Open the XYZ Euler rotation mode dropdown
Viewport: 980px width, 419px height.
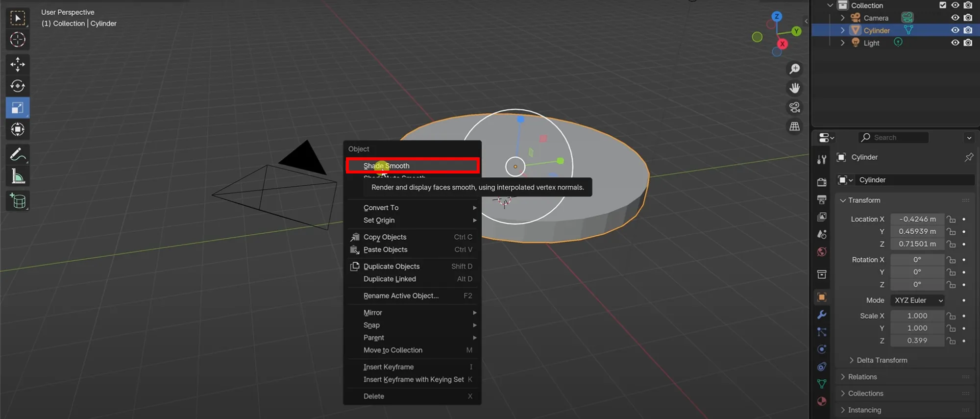918,300
